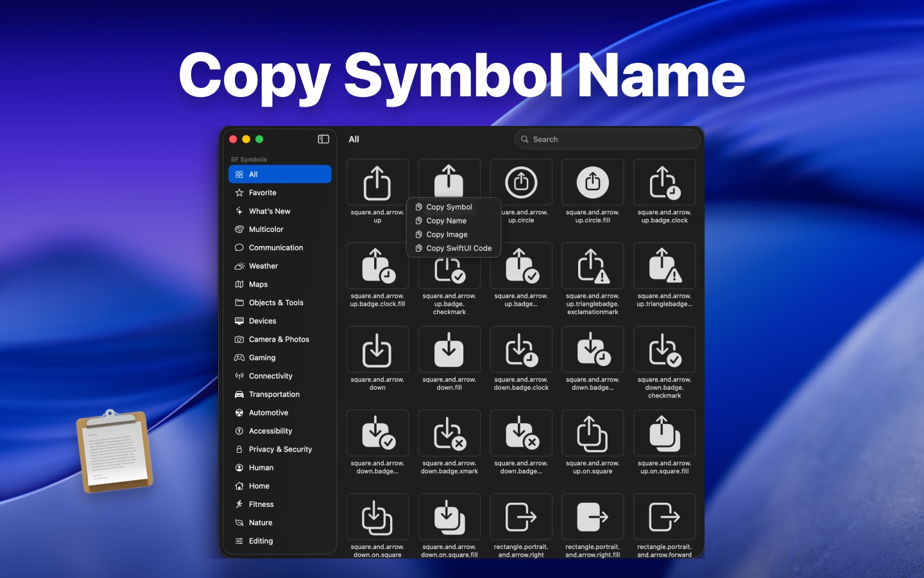Open the Privacy & Security category

click(280, 449)
